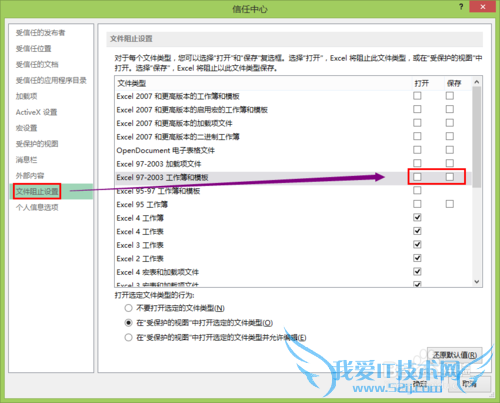Select the OpenDocument 电子表格文件 row text
This screenshot has width=500, height=403.
pos(166,150)
